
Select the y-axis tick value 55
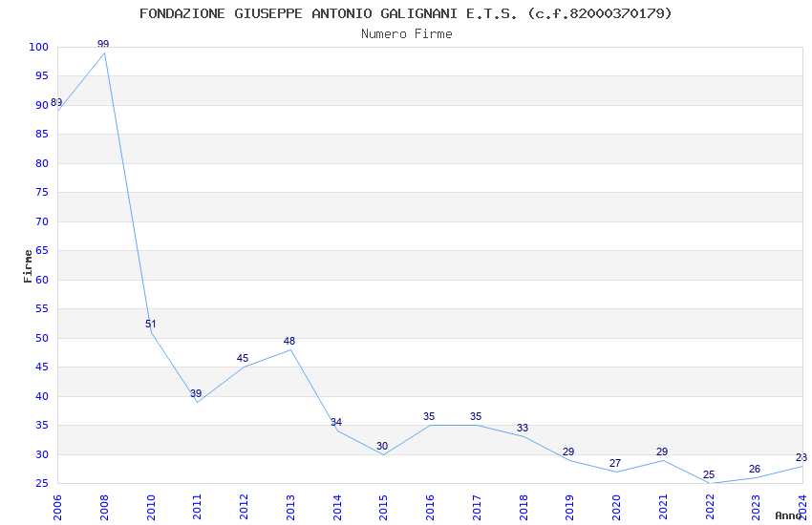41,308
